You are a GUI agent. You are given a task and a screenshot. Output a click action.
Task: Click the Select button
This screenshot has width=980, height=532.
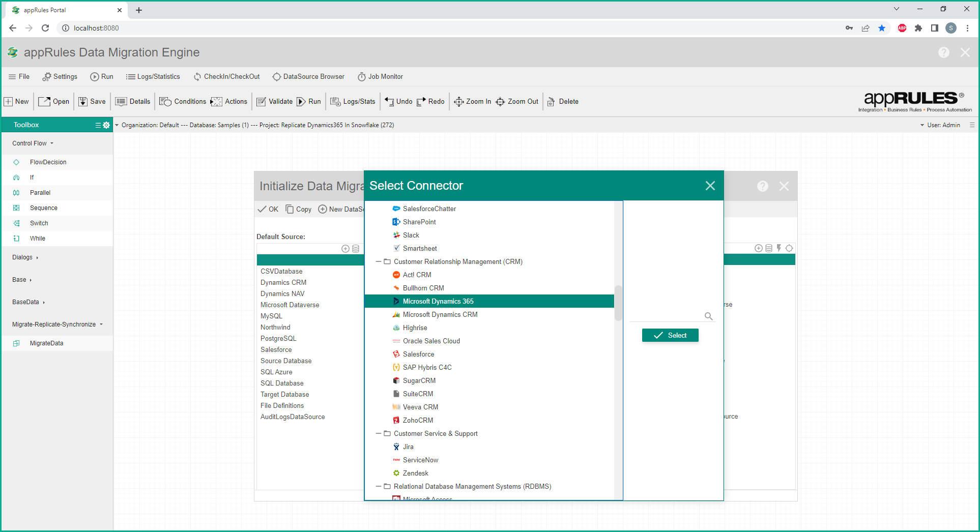[670, 335]
